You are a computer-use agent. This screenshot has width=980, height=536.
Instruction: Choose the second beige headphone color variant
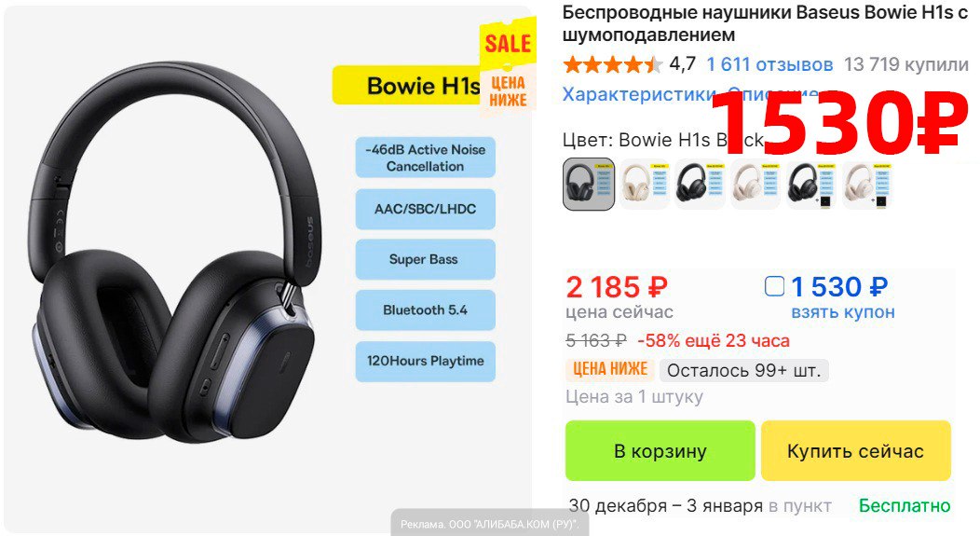click(645, 184)
